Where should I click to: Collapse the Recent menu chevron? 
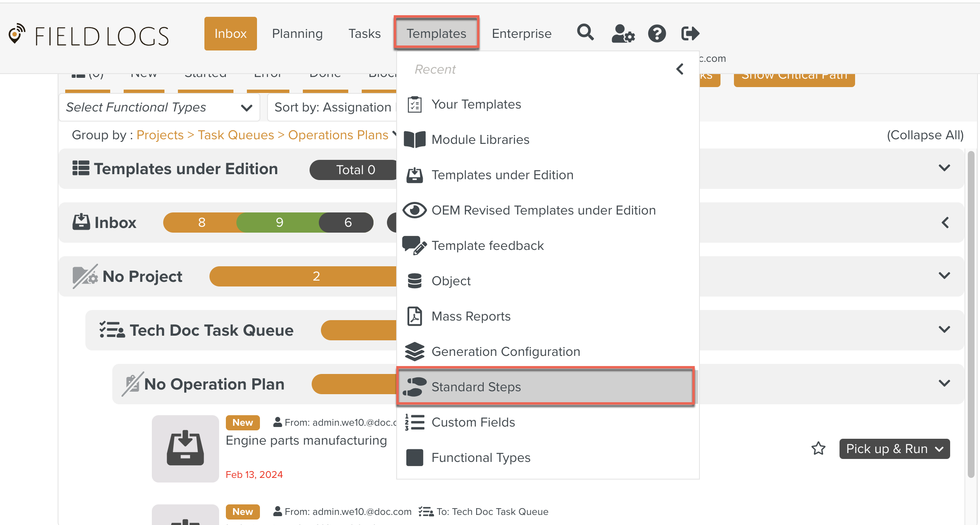tap(680, 69)
